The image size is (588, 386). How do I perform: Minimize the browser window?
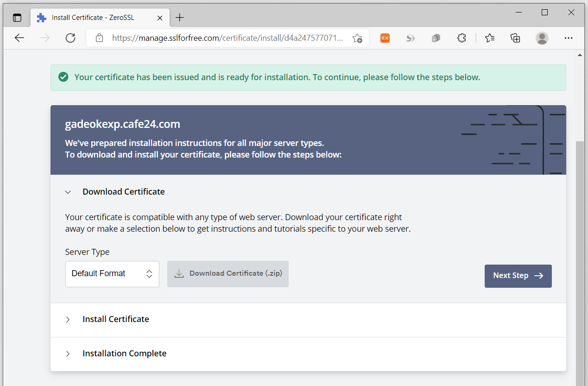tap(518, 13)
